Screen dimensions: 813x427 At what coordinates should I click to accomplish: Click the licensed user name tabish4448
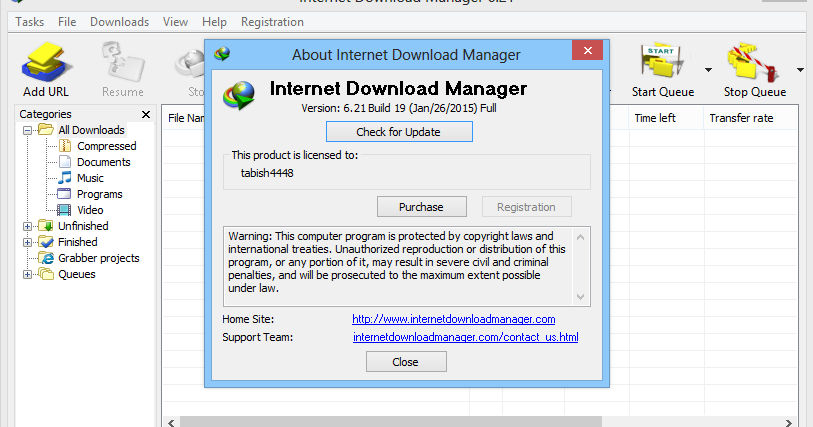(267, 173)
